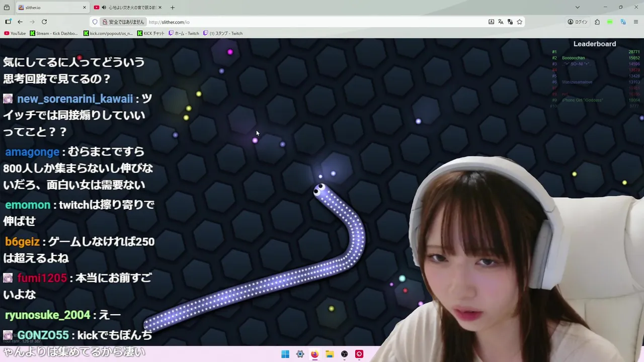The image size is (644, 362).
Task: Switch to the slither.io tab
Action: 51,8
